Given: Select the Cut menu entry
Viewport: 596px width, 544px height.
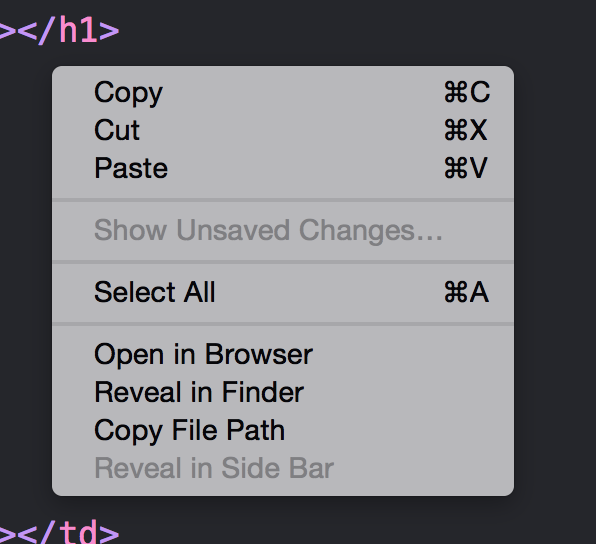Looking at the screenshot, I should pos(283,130).
